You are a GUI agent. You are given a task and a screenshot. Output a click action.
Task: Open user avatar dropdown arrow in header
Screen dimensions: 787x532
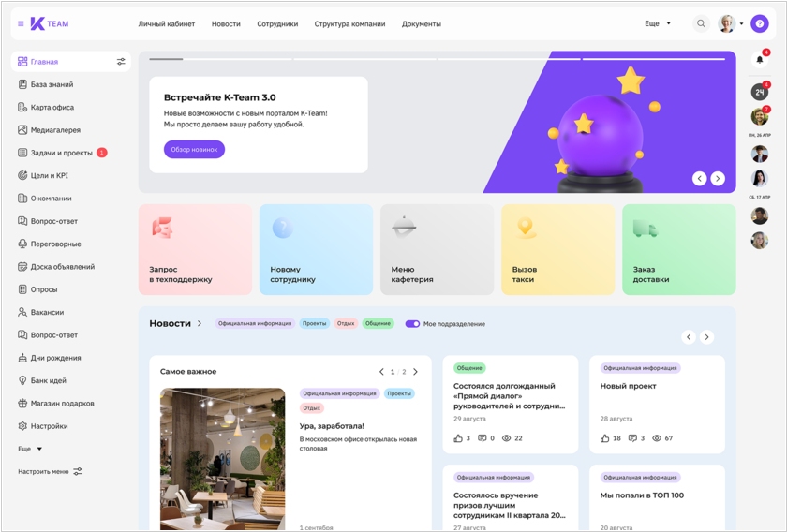[741, 24]
